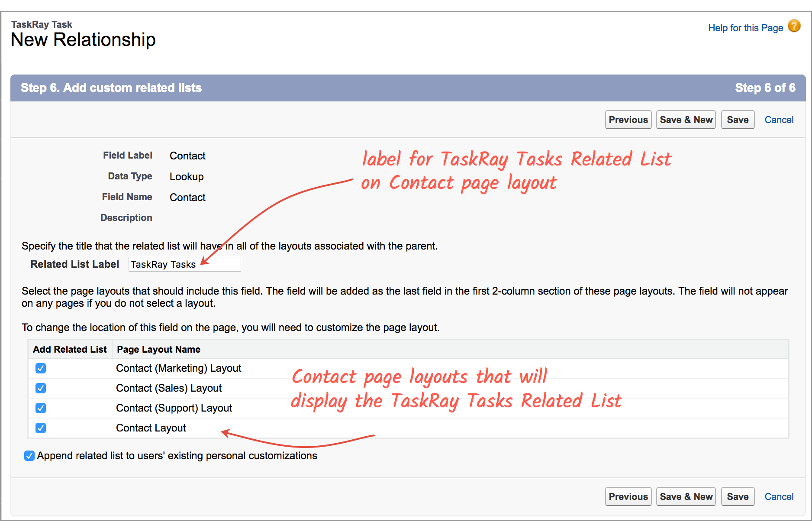The width and height of the screenshot is (812, 532).
Task: Open the Help for this Page link
Action: 745,28
